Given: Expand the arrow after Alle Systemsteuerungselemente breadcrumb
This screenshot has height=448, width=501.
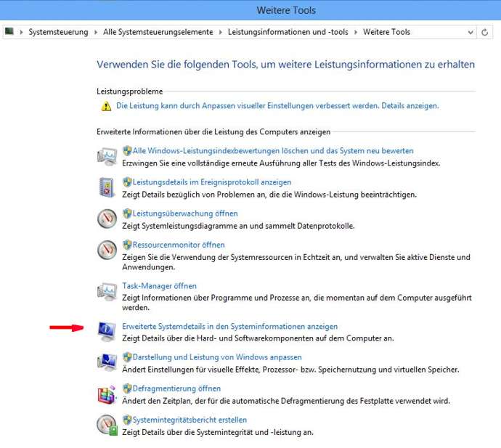Looking at the screenshot, I should point(221,32).
